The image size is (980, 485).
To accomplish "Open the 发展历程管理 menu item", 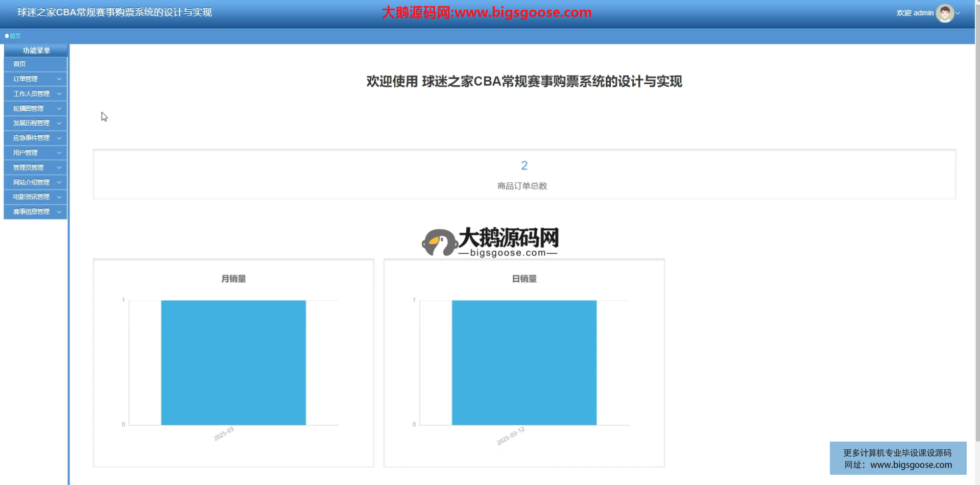I will tap(31, 123).
